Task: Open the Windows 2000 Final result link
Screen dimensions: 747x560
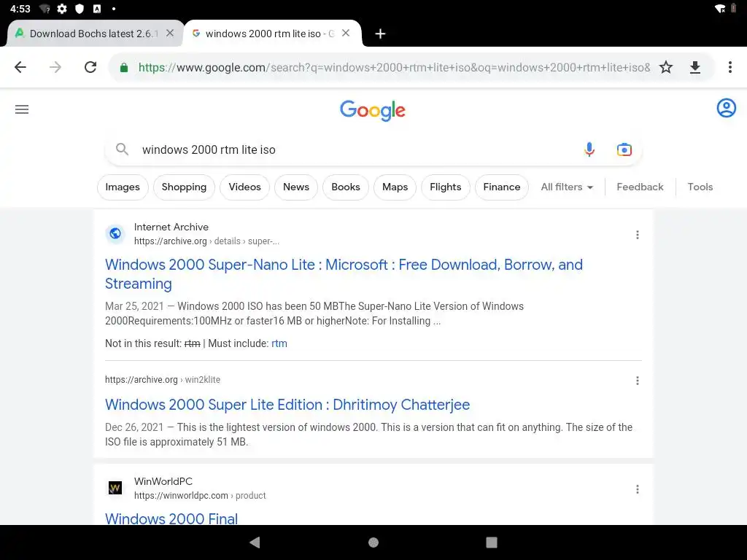Action: [x=171, y=518]
